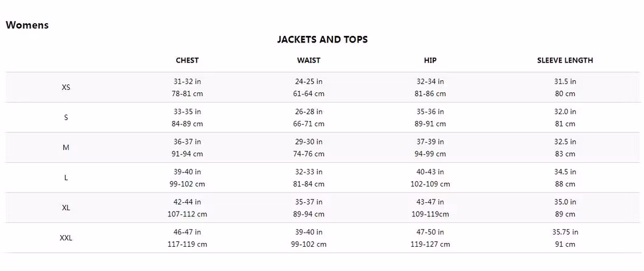644x271 pixels.
Task: Click the XS chest value 31-32 in
Action: [187, 81]
